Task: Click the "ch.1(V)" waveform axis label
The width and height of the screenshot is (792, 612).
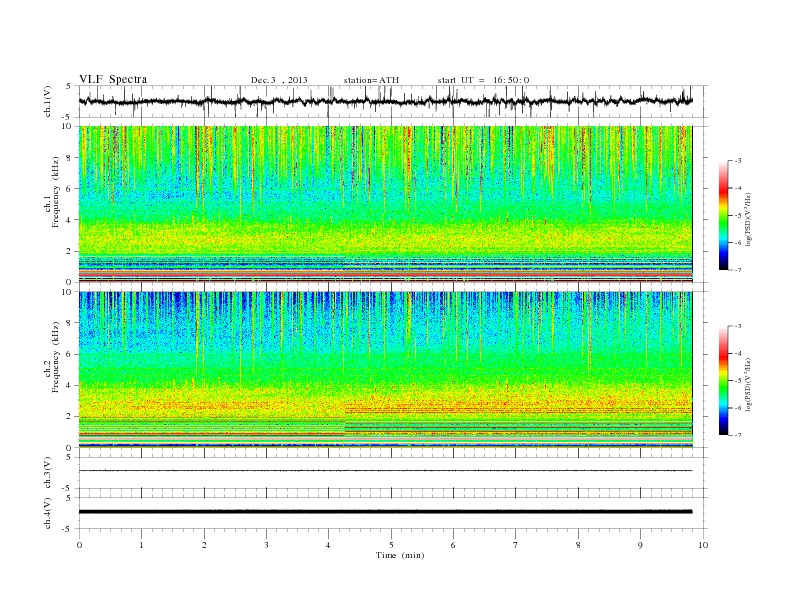Action: point(47,101)
